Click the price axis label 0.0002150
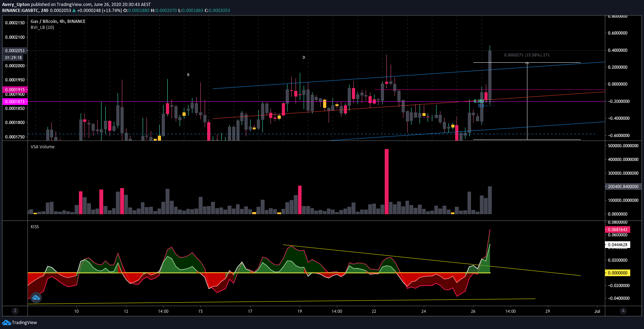The image size is (644, 329). click(15, 23)
